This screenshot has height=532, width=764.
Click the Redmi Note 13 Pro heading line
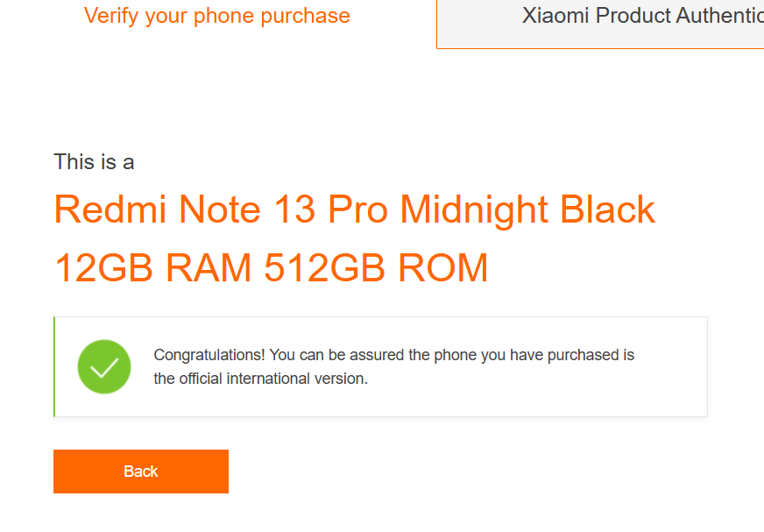tap(354, 209)
